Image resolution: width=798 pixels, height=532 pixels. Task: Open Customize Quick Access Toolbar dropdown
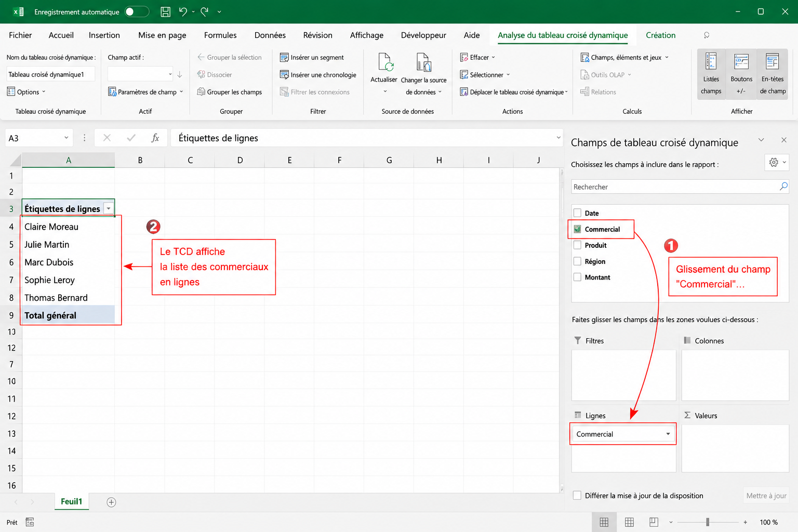[x=219, y=11]
